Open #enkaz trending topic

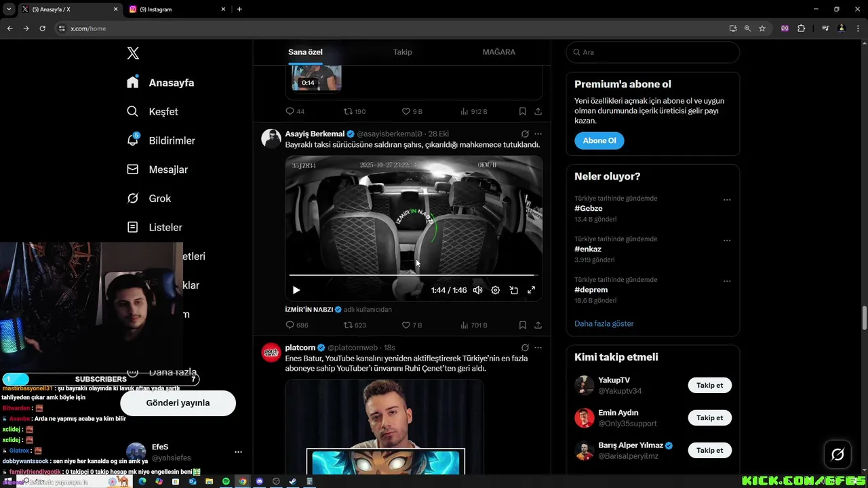[588, 249]
